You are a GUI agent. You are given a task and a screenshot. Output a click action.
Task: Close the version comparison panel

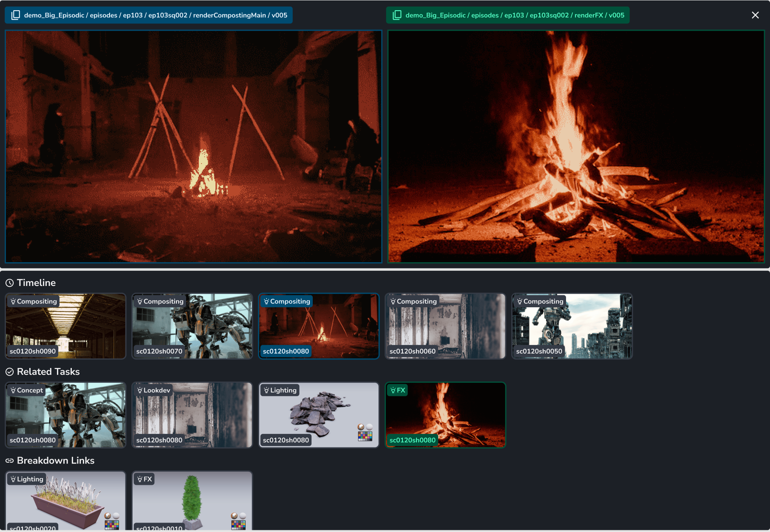(755, 15)
